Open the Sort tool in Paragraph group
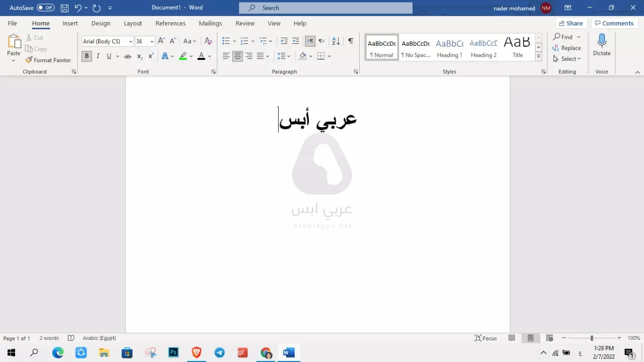 click(335, 41)
